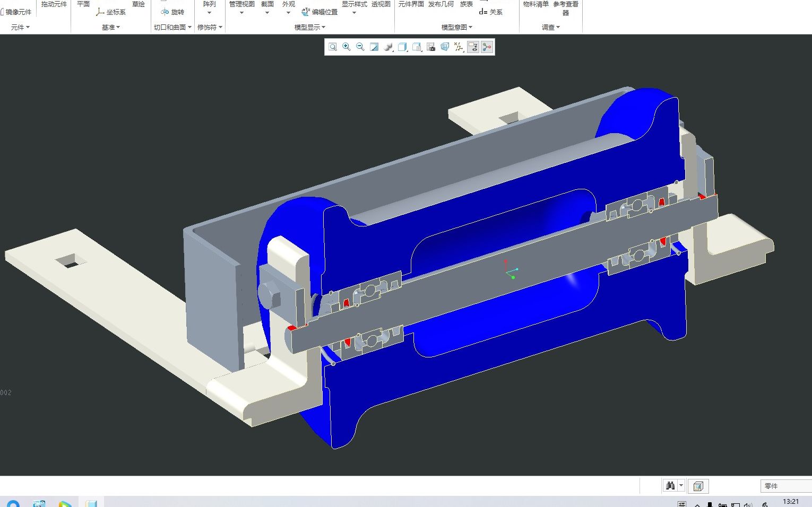
Task: Click the 元件界面 (Component Interface) button
Action: pyautogui.click(x=411, y=4)
